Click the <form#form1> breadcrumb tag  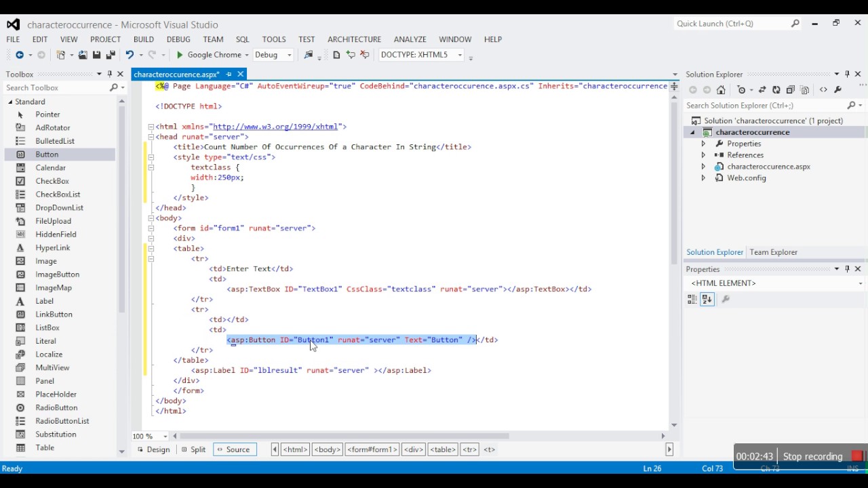pyautogui.click(x=372, y=450)
